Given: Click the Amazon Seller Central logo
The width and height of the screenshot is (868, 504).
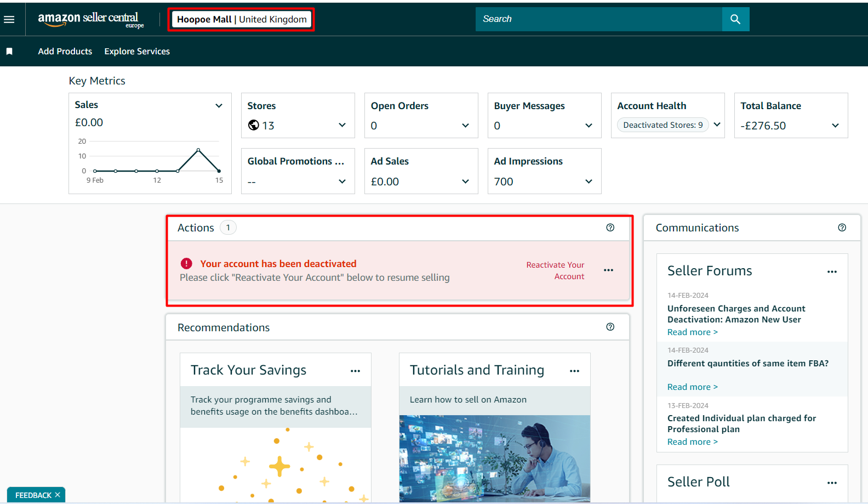Looking at the screenshot, I should click(90, 19).
